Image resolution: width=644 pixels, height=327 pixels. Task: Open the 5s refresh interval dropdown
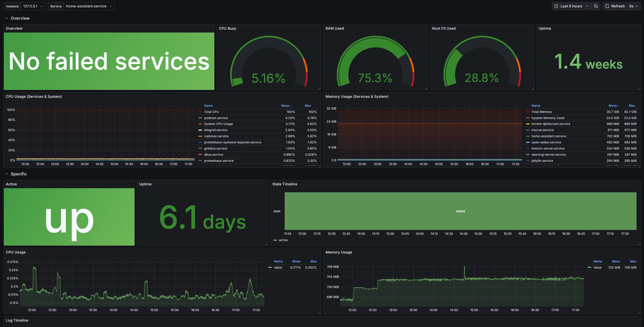(634, 6)
